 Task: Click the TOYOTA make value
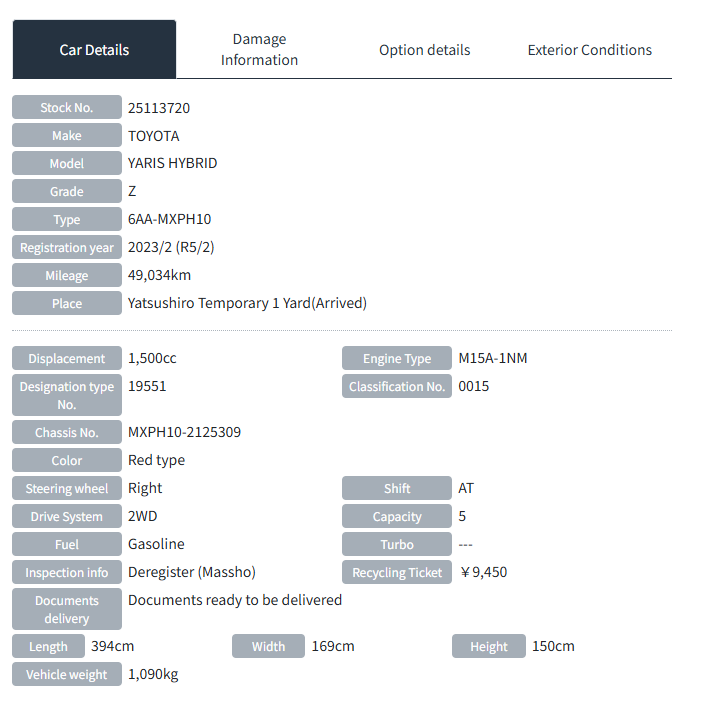tap(154, 135)
